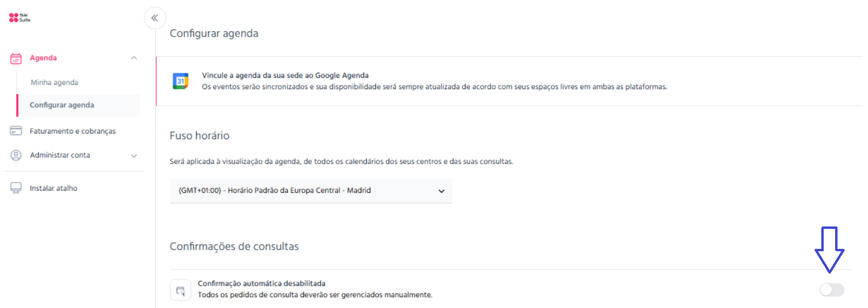Click the Instalar atalho monitor icon
This screenshot has width=868, height=308.
[x=16, y=188]
